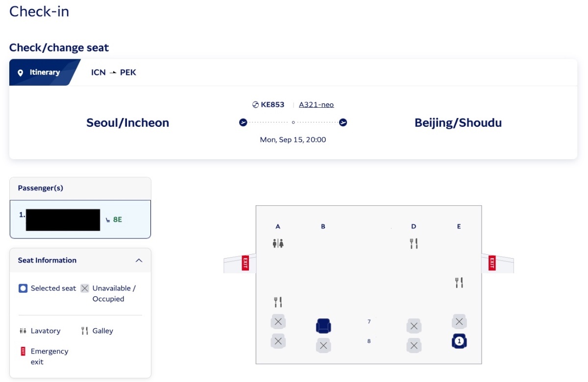The image size is (588, 382).
Task: Click the galley icon below column E
Action: (459, 283)
